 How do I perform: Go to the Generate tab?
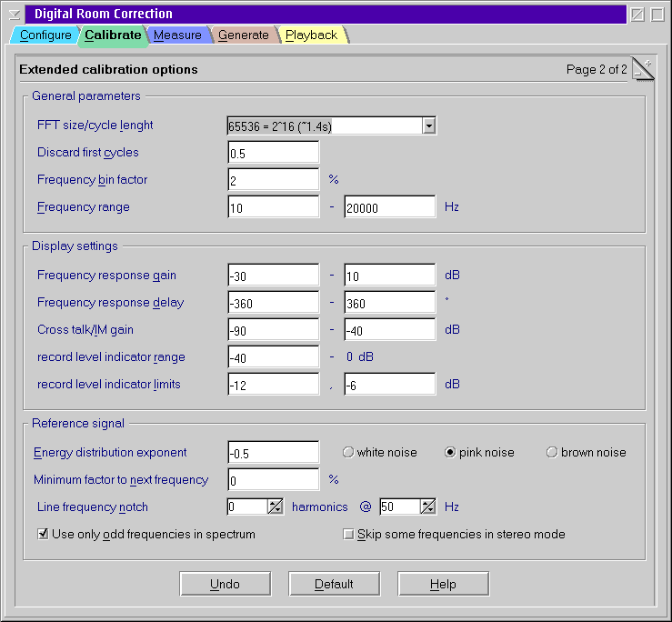pyautogui.click(x=243, y=35)
